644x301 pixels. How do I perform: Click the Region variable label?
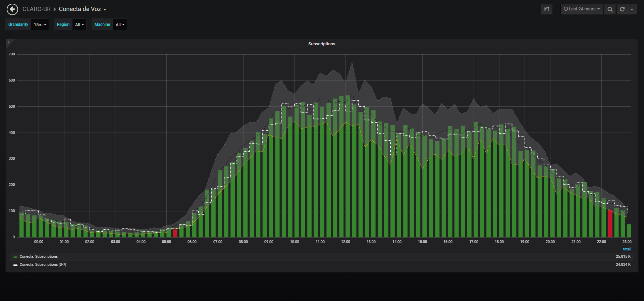(63, 24)
